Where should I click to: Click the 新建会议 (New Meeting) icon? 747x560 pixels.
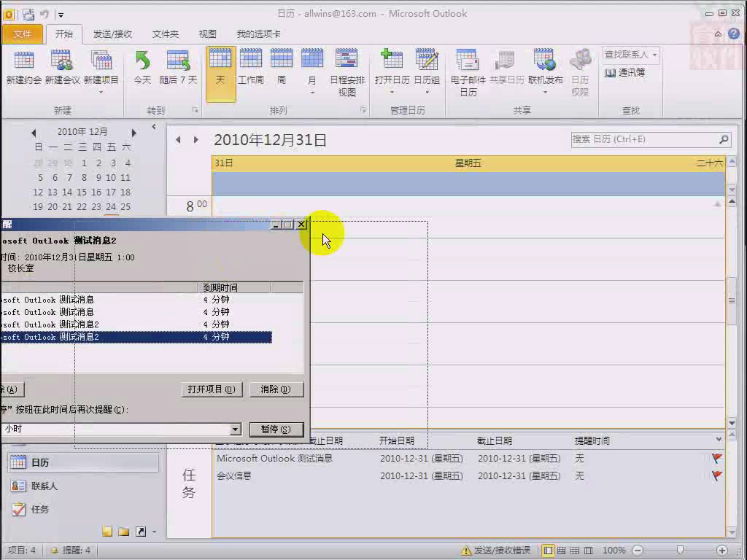tap(62, 68)
